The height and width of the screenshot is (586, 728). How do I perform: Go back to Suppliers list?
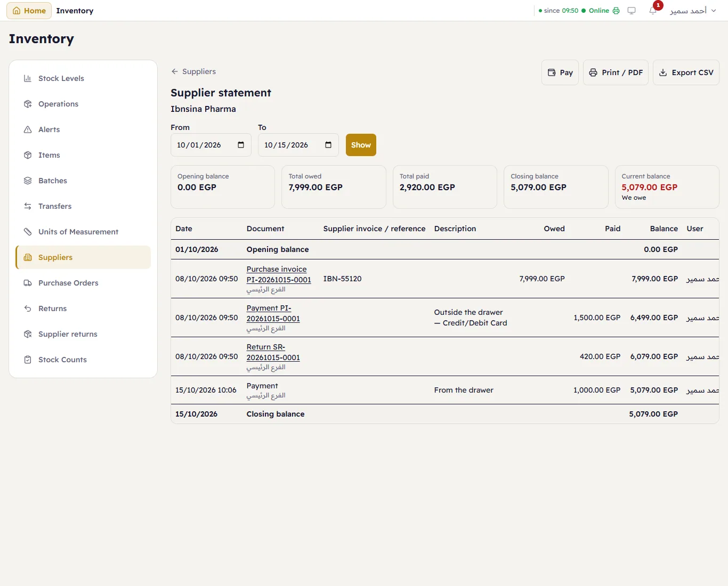click(193, 71)
